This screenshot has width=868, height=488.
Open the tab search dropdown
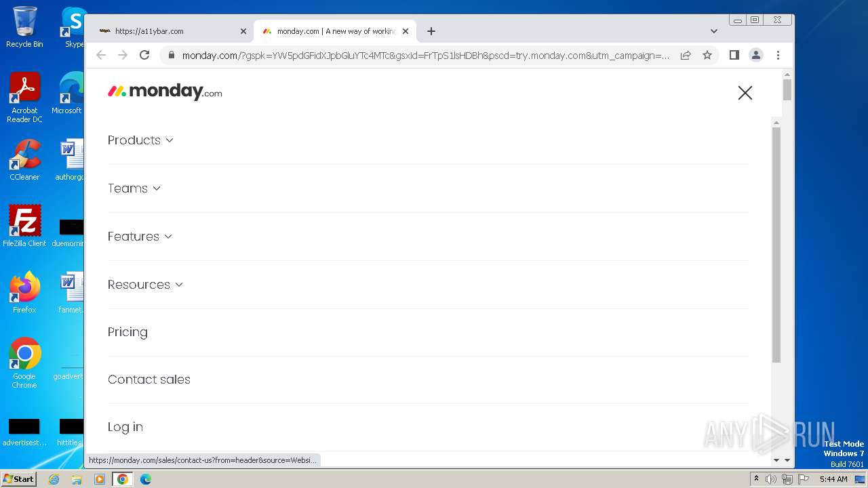tap(713, 31)
